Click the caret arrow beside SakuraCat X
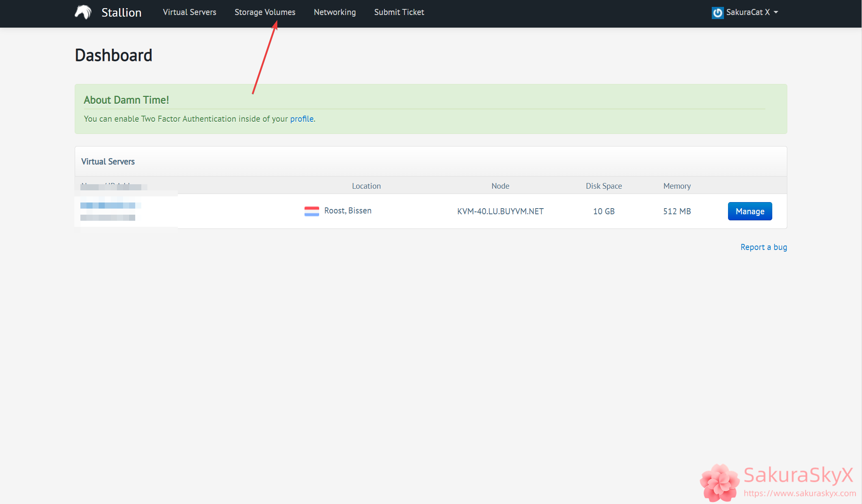The image size is (862, 504). pyautogui.click(x=776, y=13)
